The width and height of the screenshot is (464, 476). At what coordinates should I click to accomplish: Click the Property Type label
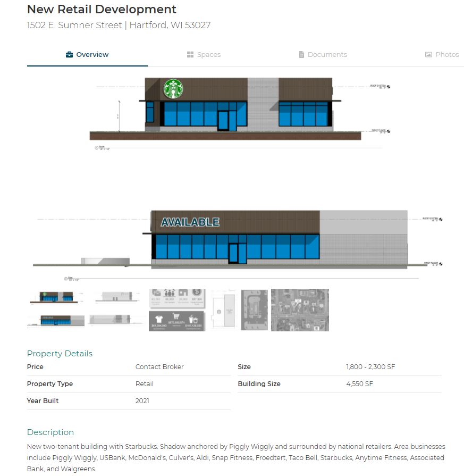pos(50,383)
